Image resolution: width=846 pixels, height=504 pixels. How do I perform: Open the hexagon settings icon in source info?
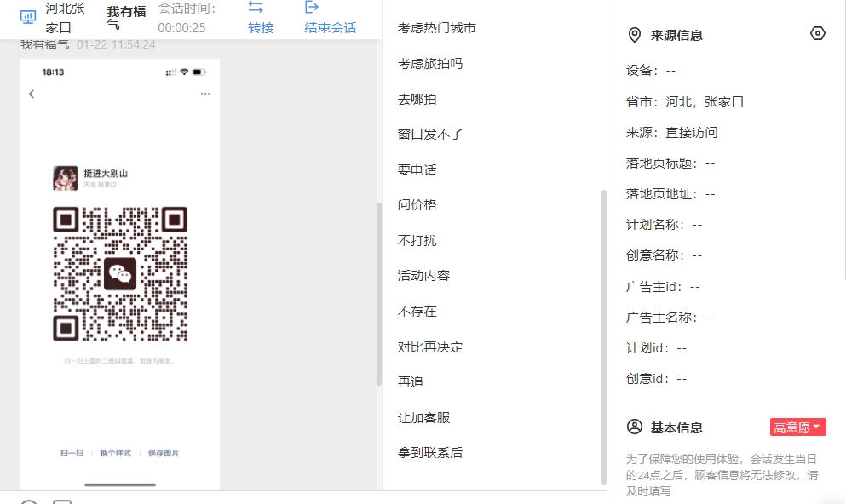(x=817, y=33)
